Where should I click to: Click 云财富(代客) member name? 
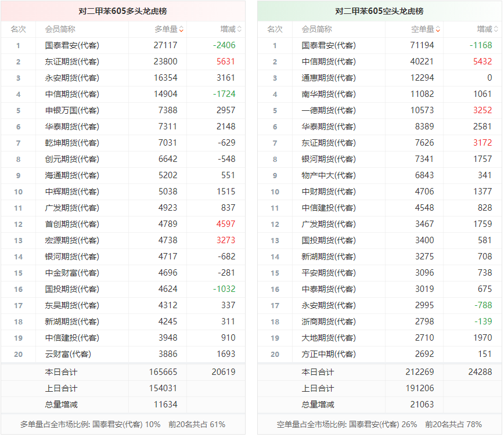pyautogui.click(x=68, y=354)
